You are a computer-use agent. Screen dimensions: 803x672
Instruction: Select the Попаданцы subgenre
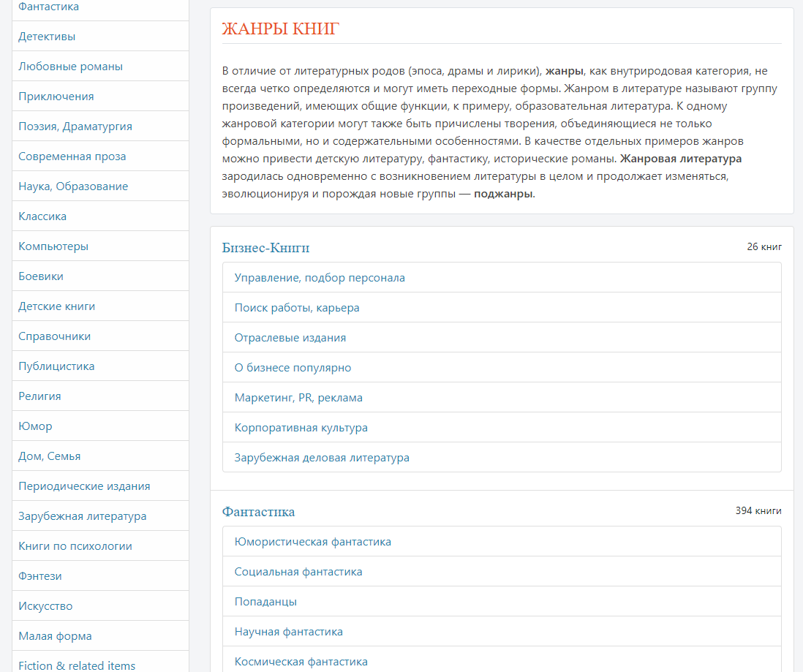pos(265,601)
